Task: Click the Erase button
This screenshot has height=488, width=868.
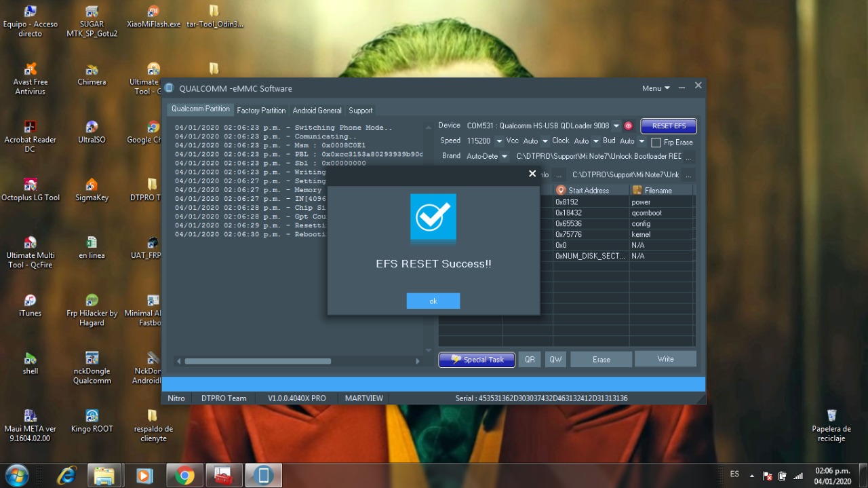Action: pyautogui.click(x=601, y=360)
